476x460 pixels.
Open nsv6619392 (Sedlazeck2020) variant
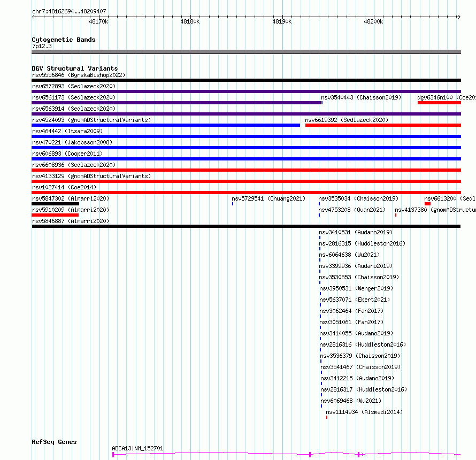click(x=347, y=120)
